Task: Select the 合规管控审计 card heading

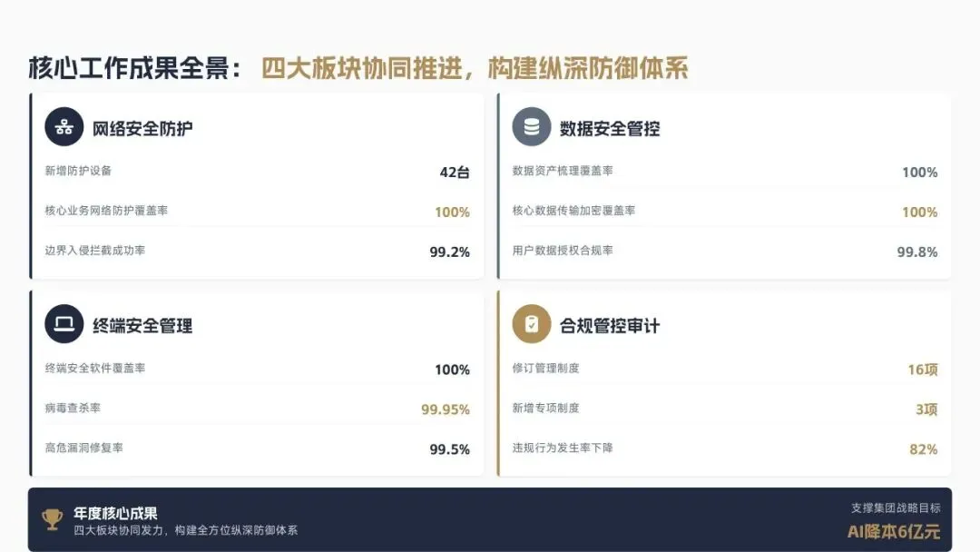Action: pos(610,326)
